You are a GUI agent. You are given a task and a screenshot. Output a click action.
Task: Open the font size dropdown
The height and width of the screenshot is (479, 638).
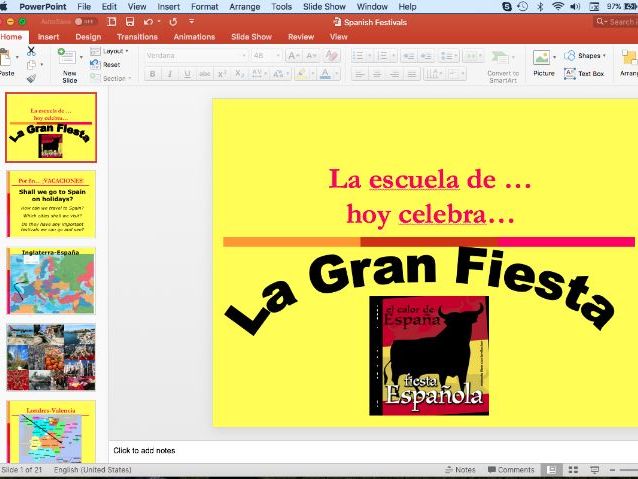point(278,55)
